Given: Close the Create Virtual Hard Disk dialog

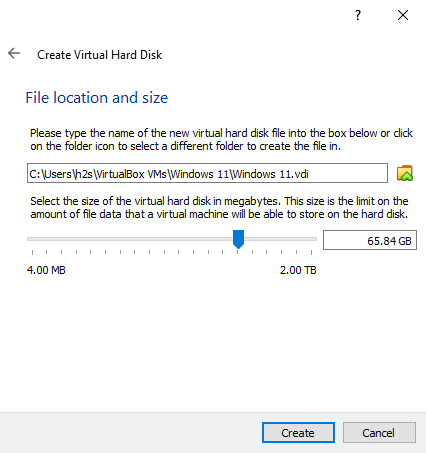Looking at the screenshot, I should tap(403, 15).
